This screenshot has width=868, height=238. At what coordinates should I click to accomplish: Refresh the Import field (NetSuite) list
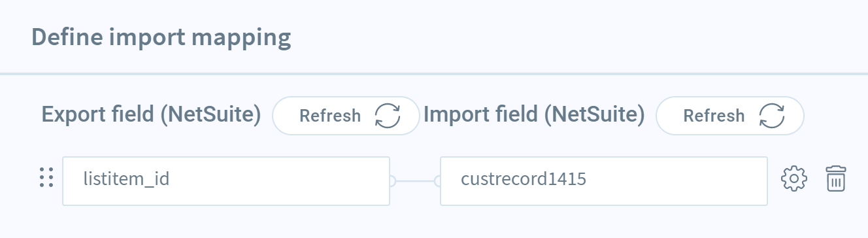(729, 116)
